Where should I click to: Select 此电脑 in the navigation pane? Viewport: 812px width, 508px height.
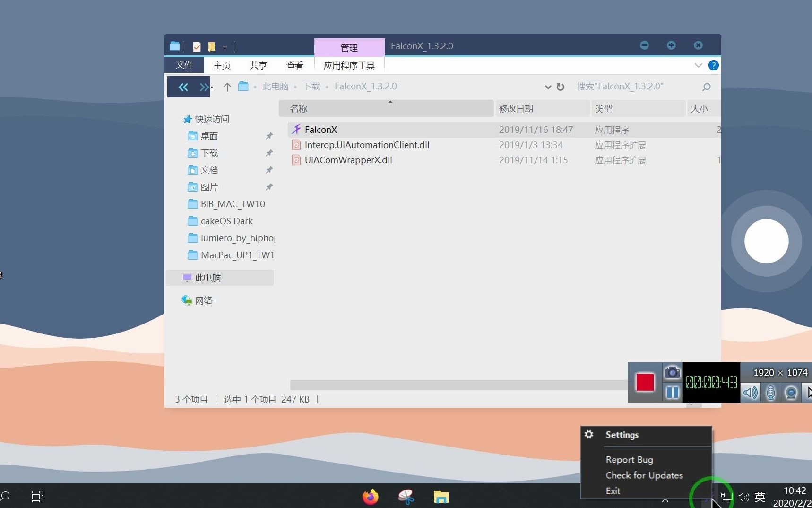(220, 278)
